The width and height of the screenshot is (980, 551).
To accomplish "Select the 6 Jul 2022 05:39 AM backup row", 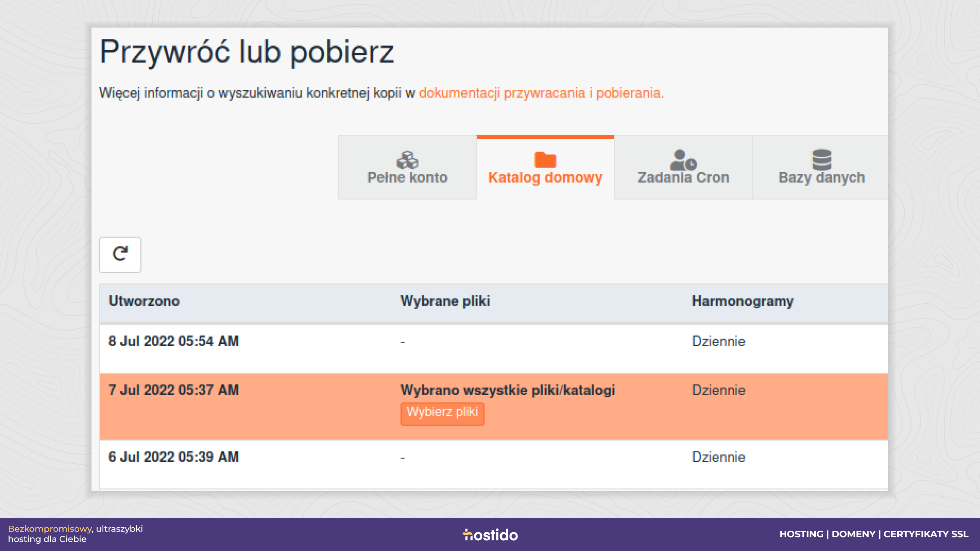I will pyautogui.click(x=494, y=465).
